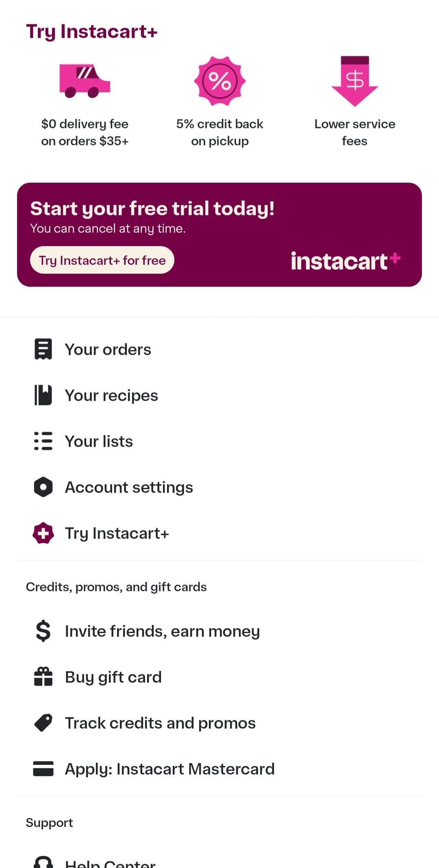Viewport: 439px width, 868px height.
Task: Open Track credits and promos
Action: (160, 723)
